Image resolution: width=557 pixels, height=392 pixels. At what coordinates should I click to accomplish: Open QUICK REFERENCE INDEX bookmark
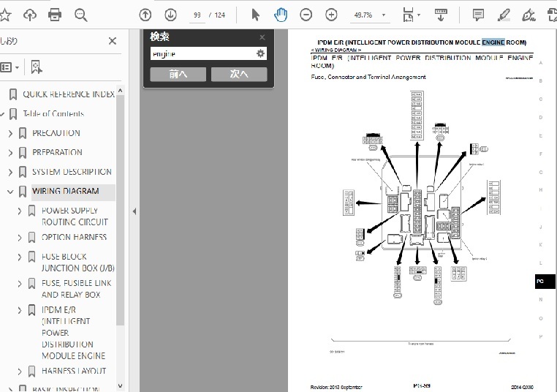(x=69, y=94)
